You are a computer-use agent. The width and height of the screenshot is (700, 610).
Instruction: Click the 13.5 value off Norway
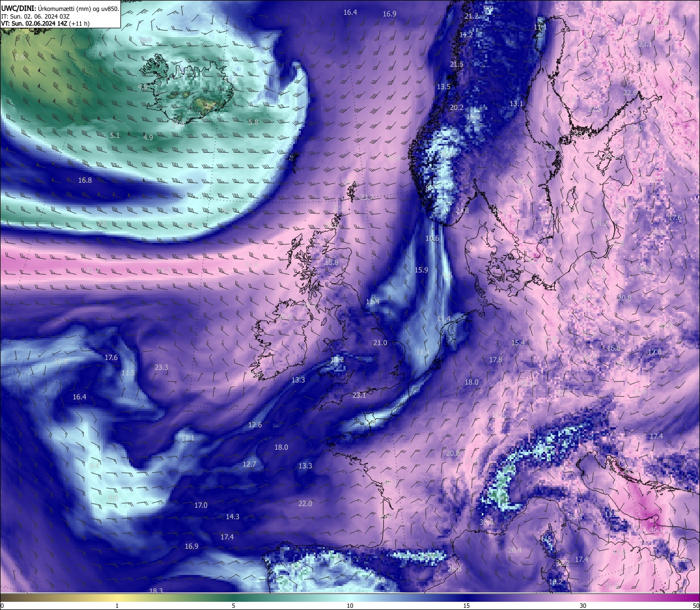[444, 87]
